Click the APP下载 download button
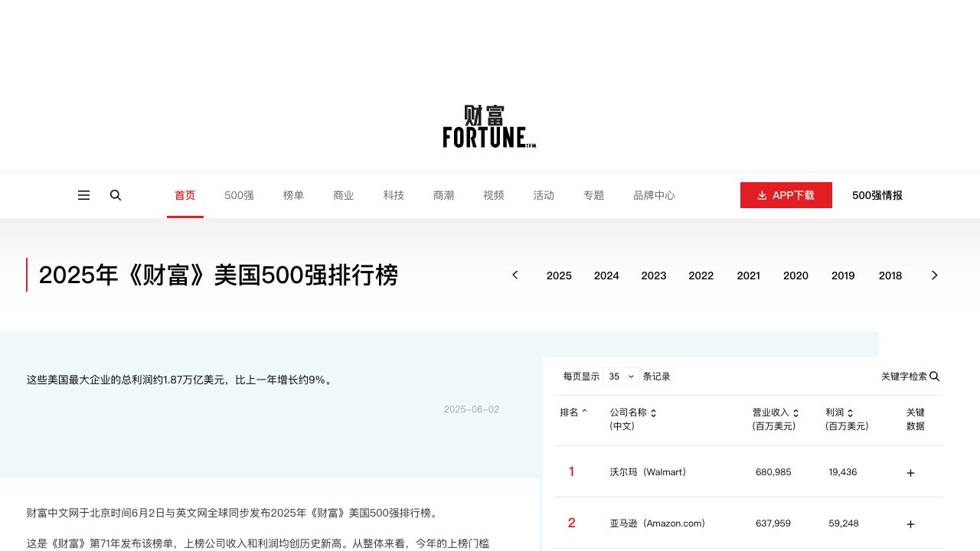The height and width of the screenshot is (551, 980). click(x=786, y=195)
